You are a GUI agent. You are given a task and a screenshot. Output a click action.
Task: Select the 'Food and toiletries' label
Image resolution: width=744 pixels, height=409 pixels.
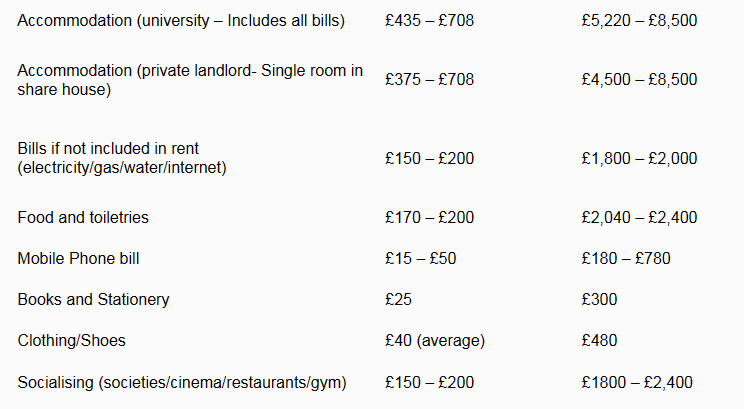click(x=83, y=217)
